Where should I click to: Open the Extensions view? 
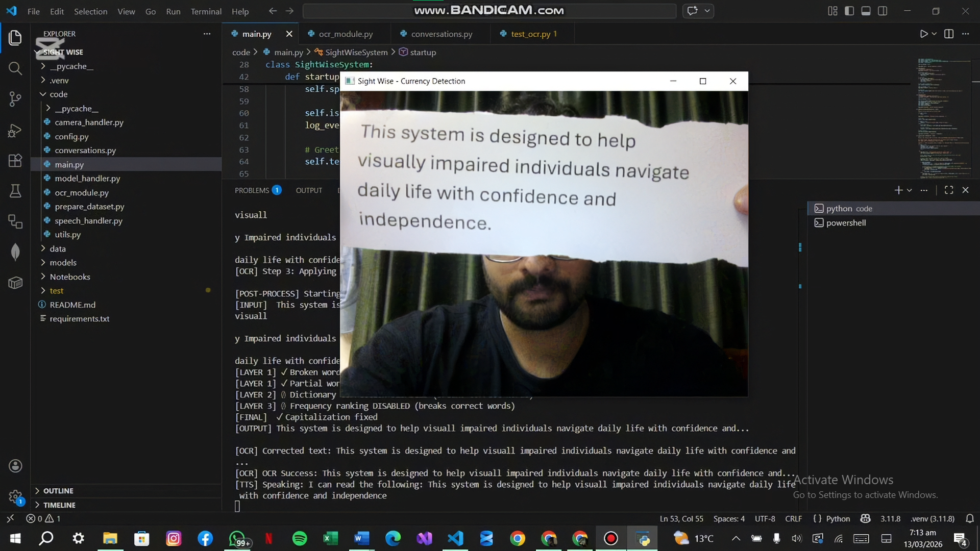(x=15, y=160)
